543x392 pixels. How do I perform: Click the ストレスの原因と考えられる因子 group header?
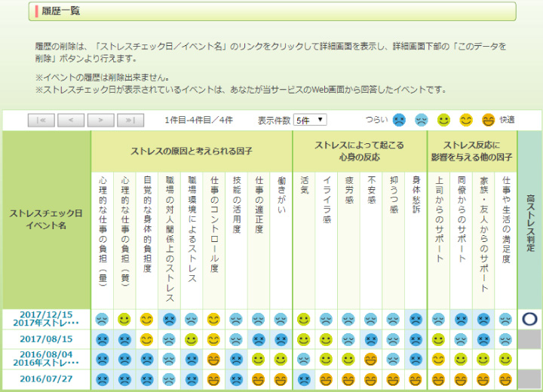192,152
